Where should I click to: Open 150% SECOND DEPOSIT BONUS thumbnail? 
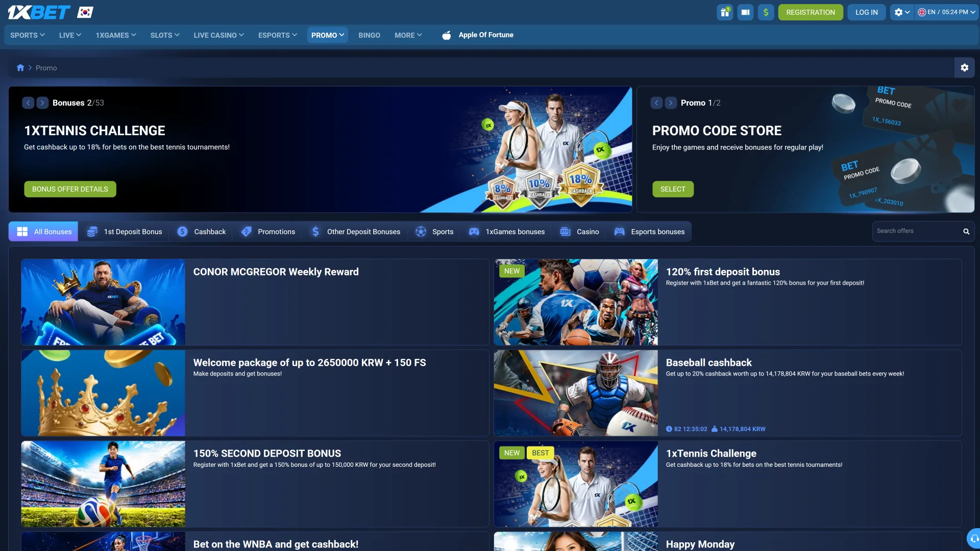(103, 484)
